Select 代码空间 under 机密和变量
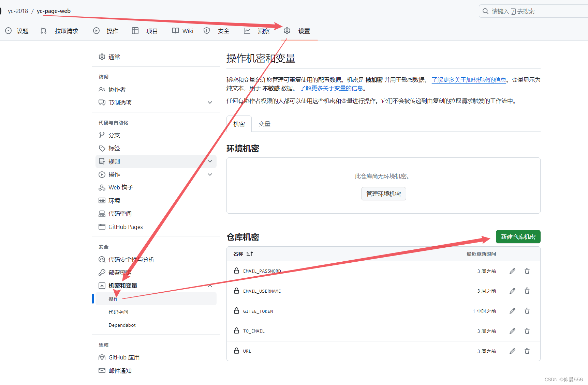588x385 pixels. pyautogui.click(x=118, y=312)
